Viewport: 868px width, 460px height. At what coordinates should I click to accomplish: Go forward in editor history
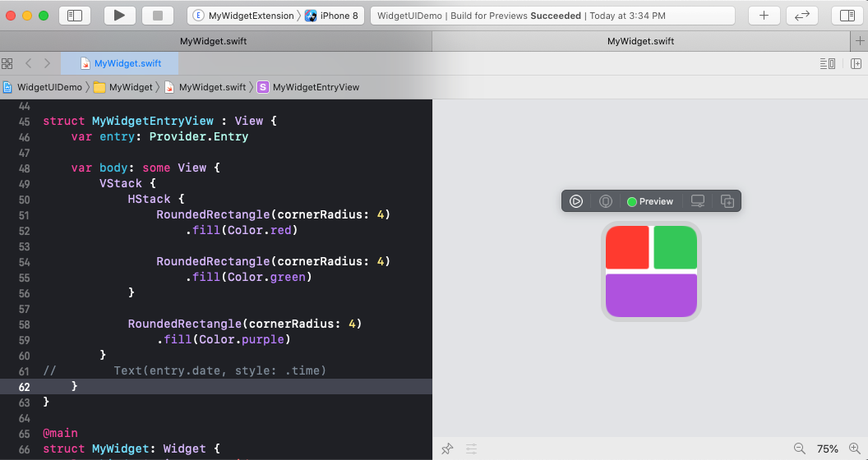click(47, 63)
